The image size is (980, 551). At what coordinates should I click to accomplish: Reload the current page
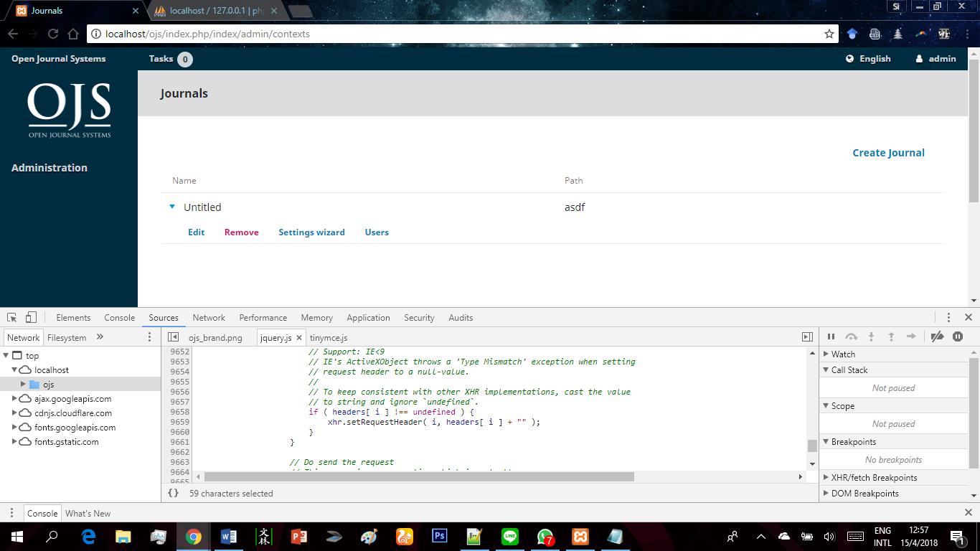point(53,34)
